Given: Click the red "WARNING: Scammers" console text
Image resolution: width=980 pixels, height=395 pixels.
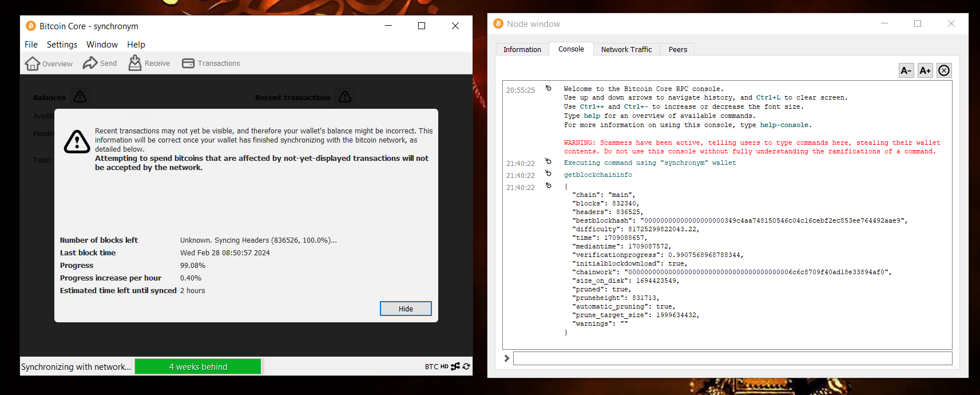Looking at the screenshot, I should (x=752, y=147).
